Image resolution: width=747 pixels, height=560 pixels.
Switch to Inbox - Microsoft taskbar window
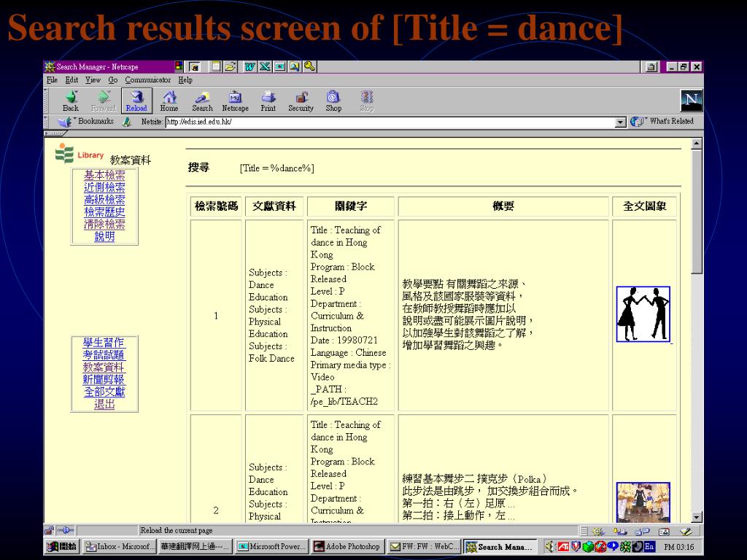119,547
